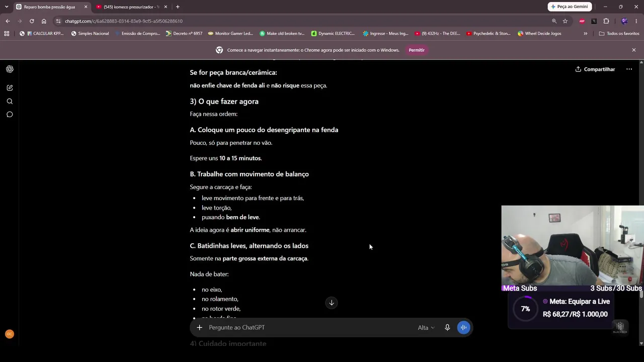The image size is (644, 362).
Task: Open the Emissão de Compro bookmark
Action: tap(137, 34)
